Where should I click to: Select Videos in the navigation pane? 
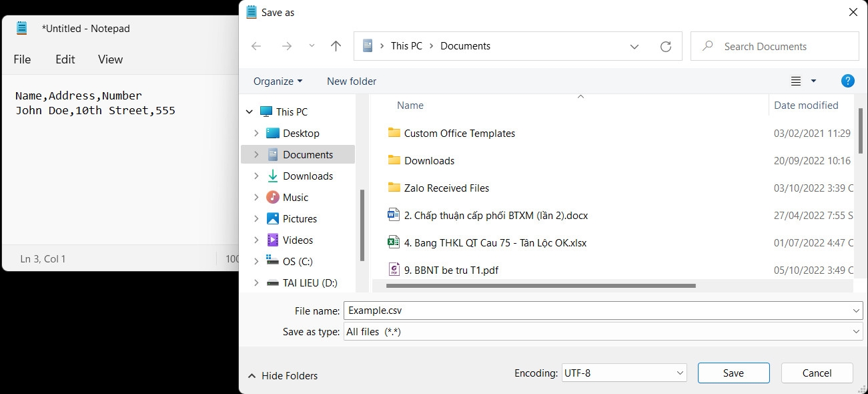pos(298,240)
